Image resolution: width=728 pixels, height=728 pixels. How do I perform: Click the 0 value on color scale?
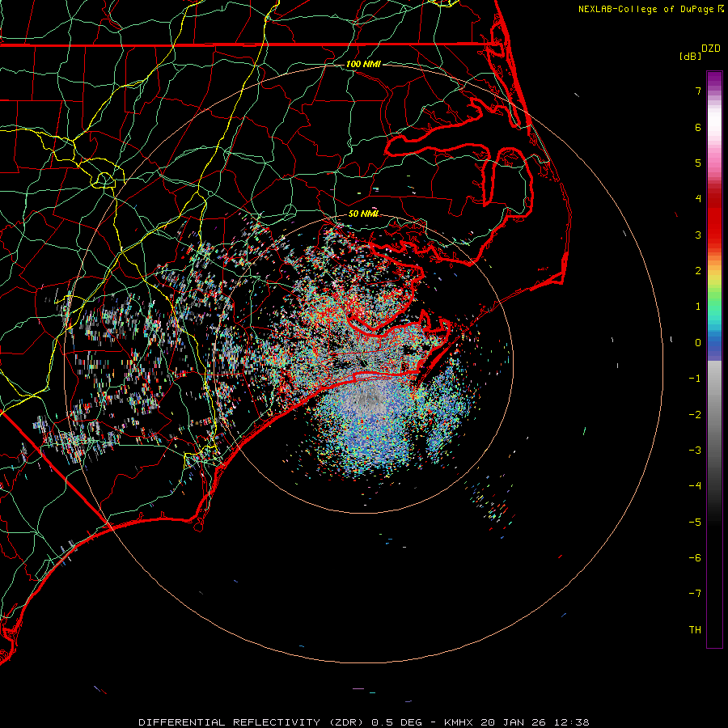[x=698, y=343]
